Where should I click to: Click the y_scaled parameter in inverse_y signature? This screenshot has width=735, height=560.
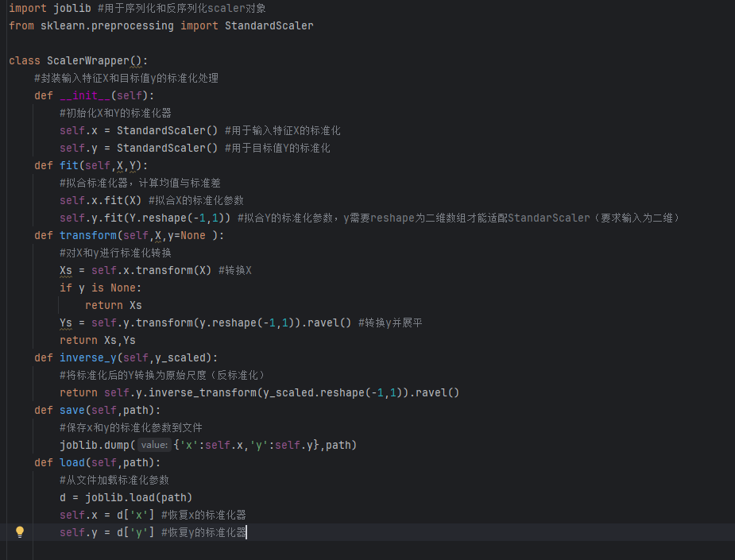[x=180, y=357]
